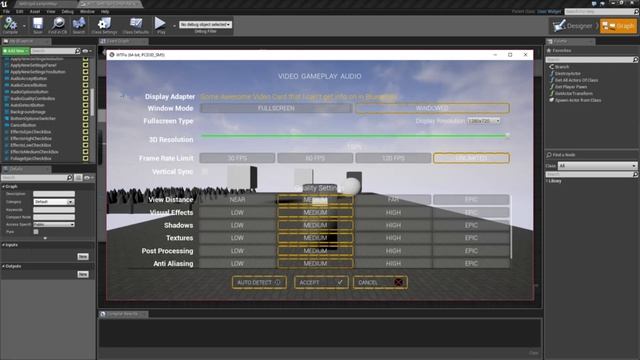Open the Access Specifier dropdown
Viewport: 640px width, 360px height.
[54, 224]
